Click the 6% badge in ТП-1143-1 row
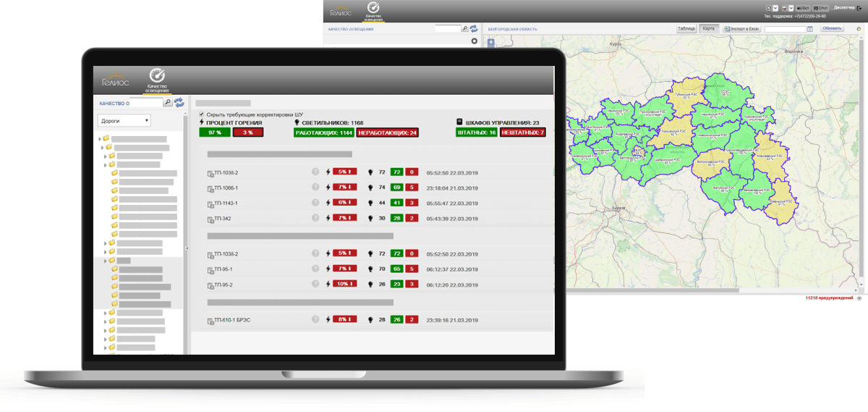This screenshot has width=868, height=412. 344,203
